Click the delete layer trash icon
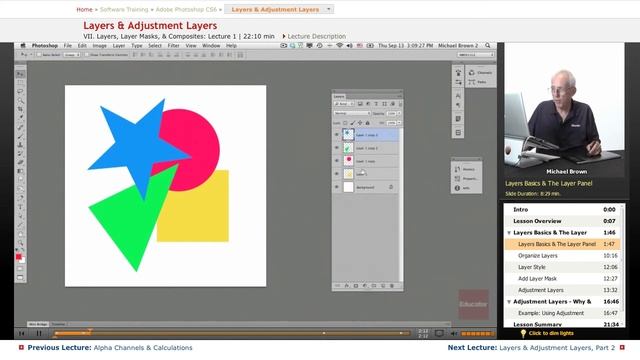 pos(392,286)
